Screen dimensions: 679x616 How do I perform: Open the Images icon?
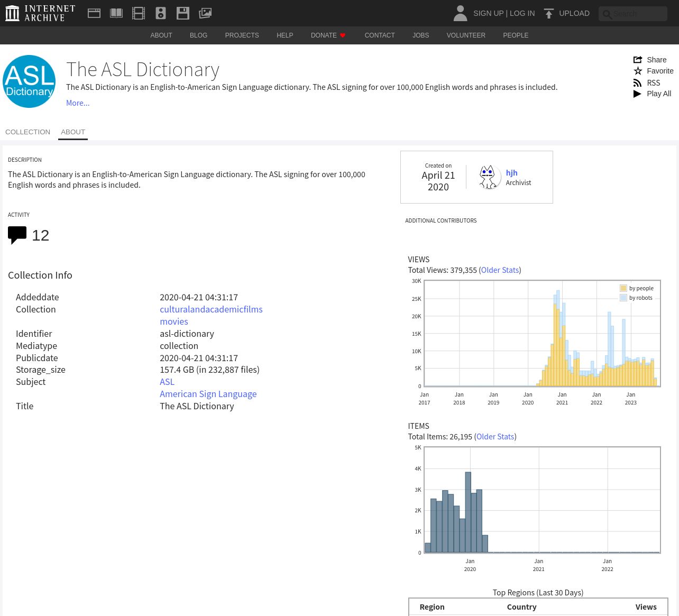pos(205,13)
